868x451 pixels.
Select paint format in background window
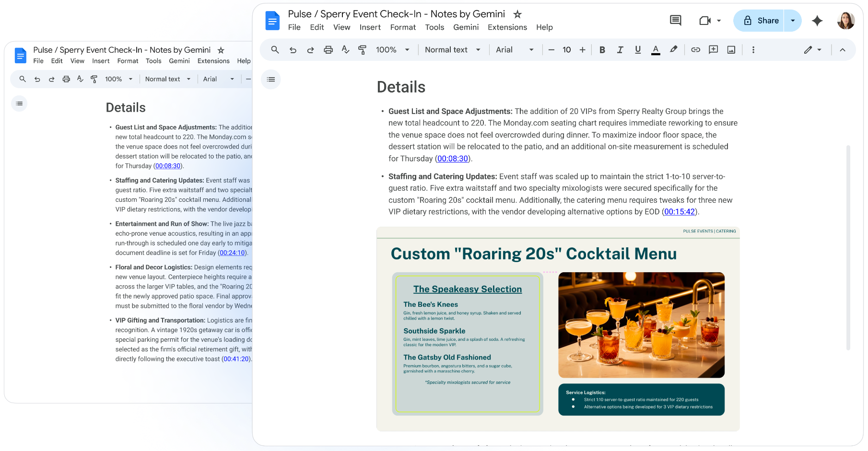[94, 79]
